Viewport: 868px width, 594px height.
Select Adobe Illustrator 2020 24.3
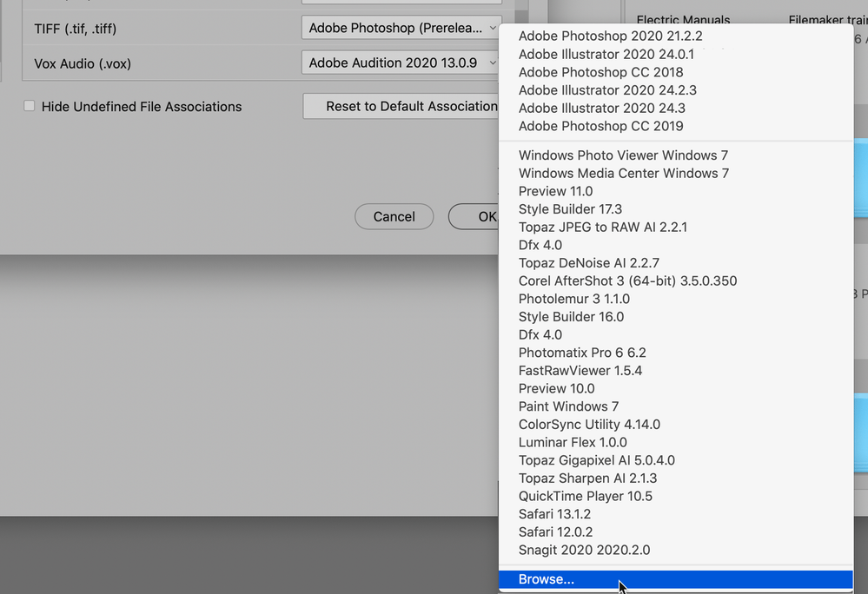[x=675, y=108]
